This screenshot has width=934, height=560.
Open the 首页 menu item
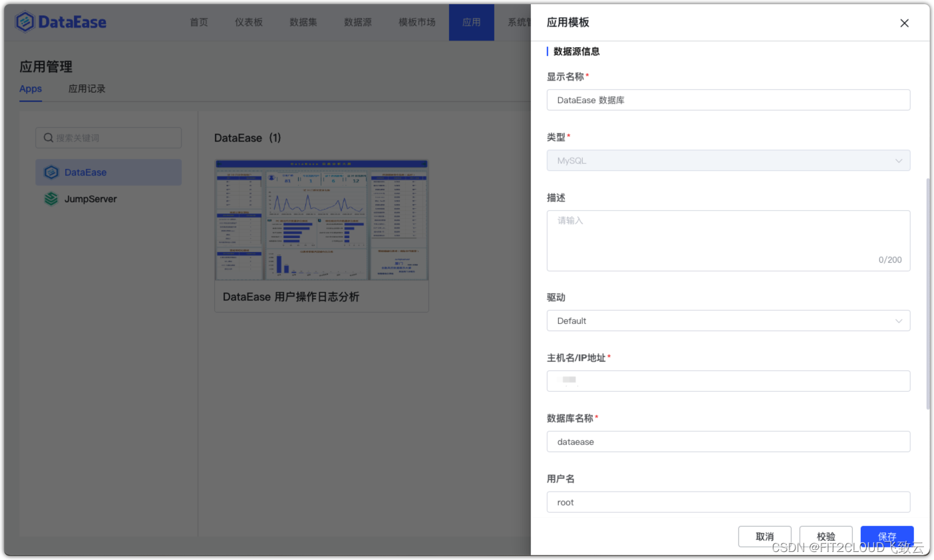coord(199,22)
